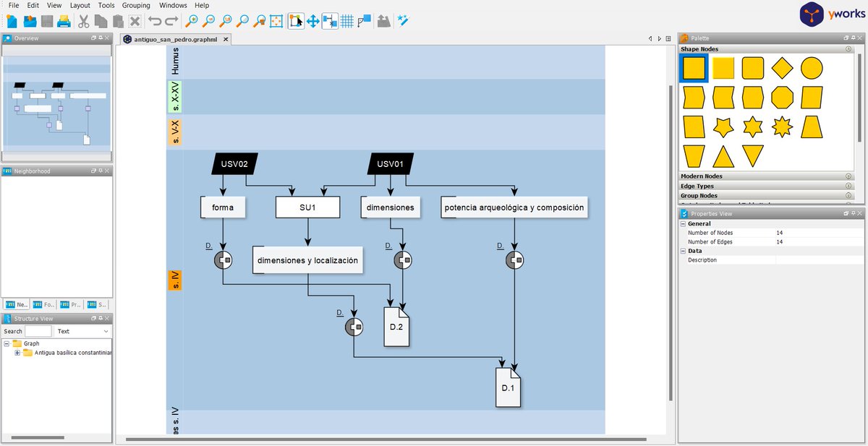Fit graph content to view
868x446 pixels.
(276, 21)
